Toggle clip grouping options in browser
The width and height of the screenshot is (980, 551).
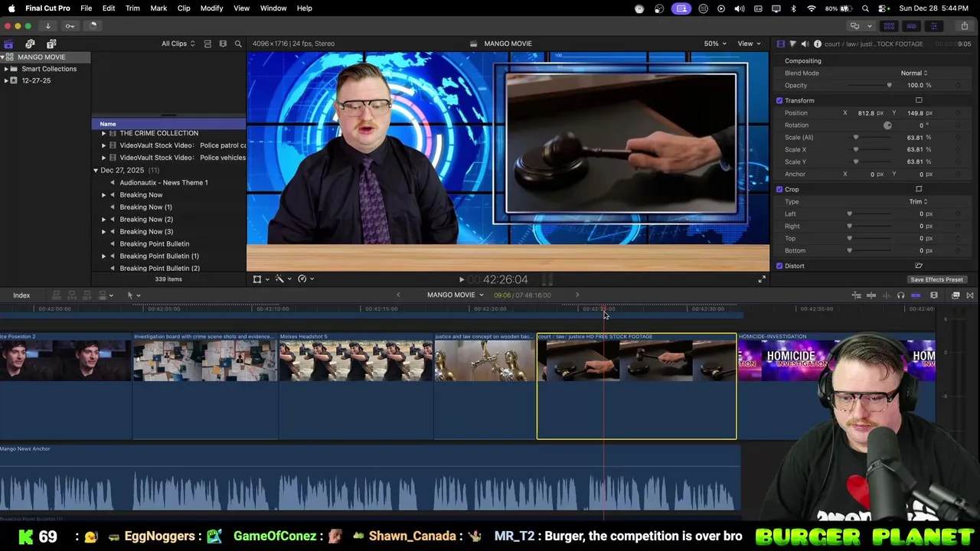coord(207,44)
